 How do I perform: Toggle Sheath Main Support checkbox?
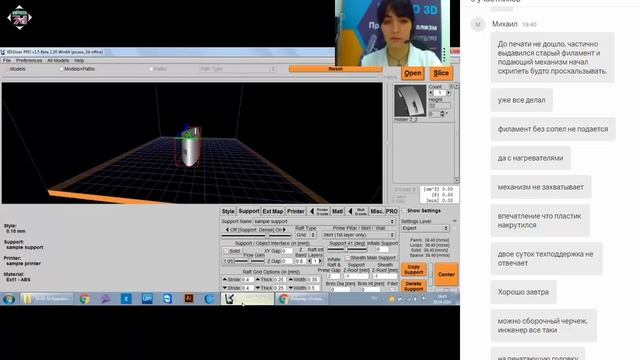tap(347, 258)
